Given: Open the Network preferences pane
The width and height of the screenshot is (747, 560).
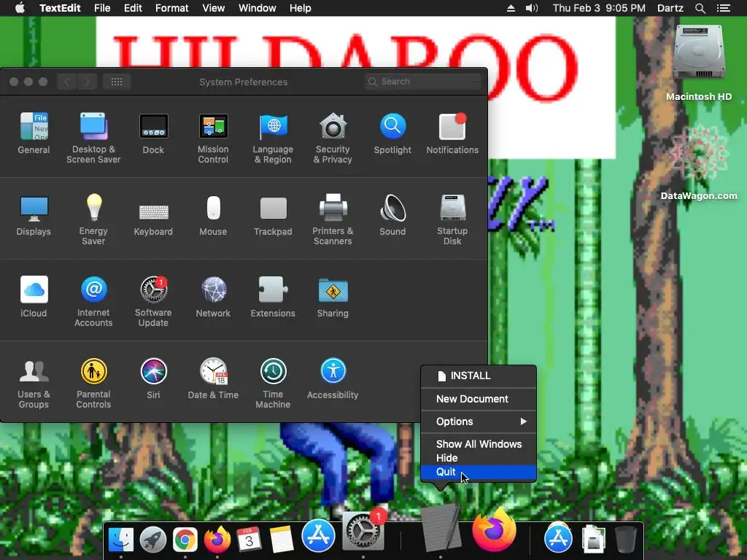Looking at the screenshot, I should click(213, 296).
